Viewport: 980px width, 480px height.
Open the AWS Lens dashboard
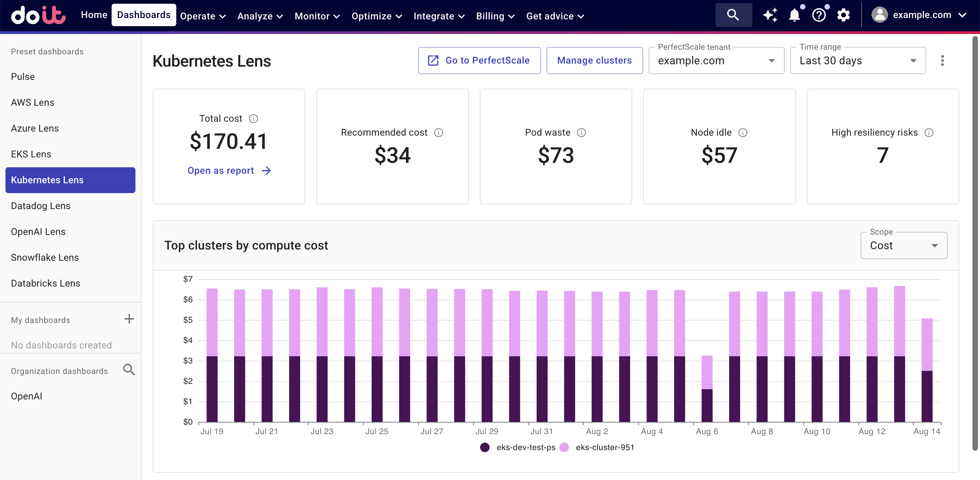coord(70,103)
